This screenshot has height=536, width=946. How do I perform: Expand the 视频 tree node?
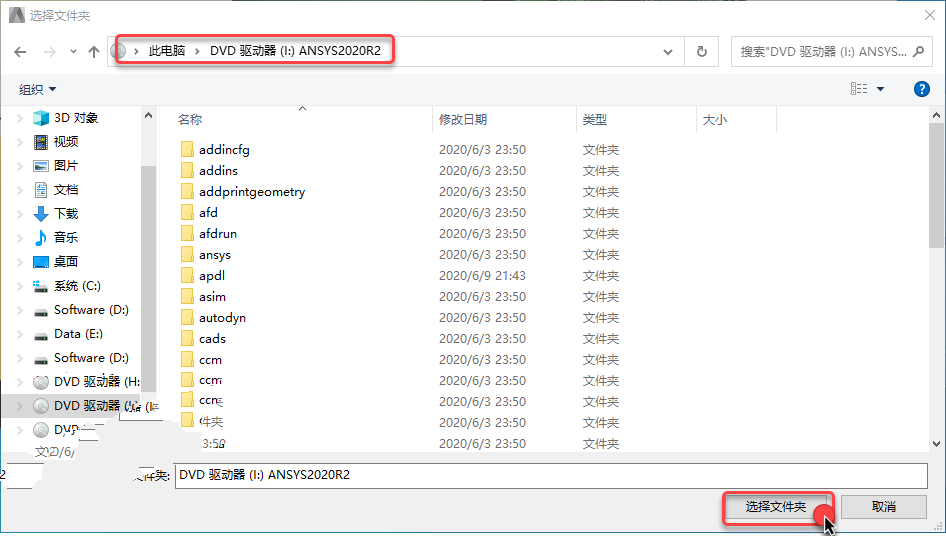click(19, 142)
